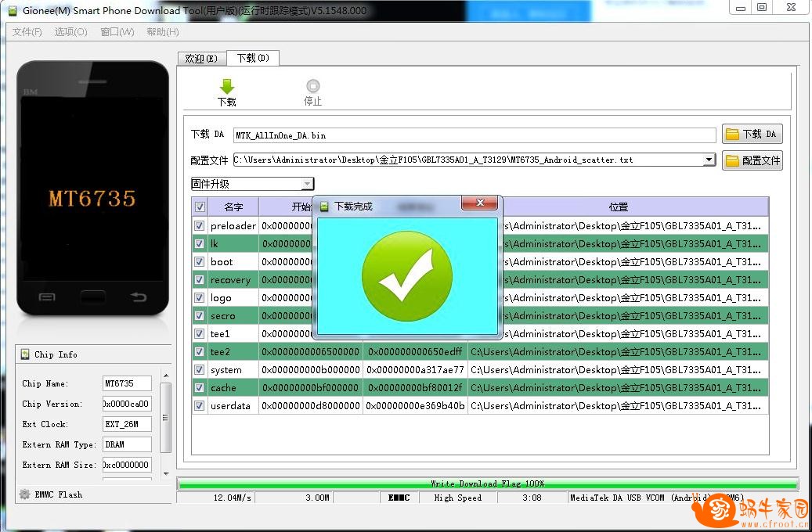Close the Download Complete dialog
Image resolution: width=812 pixels, height=532 pixels.
[479, 203]
